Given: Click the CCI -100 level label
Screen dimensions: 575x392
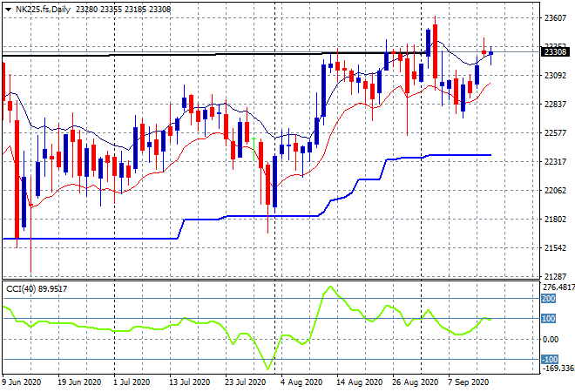Looking at the screenshot, I should (x=550, y=360).
